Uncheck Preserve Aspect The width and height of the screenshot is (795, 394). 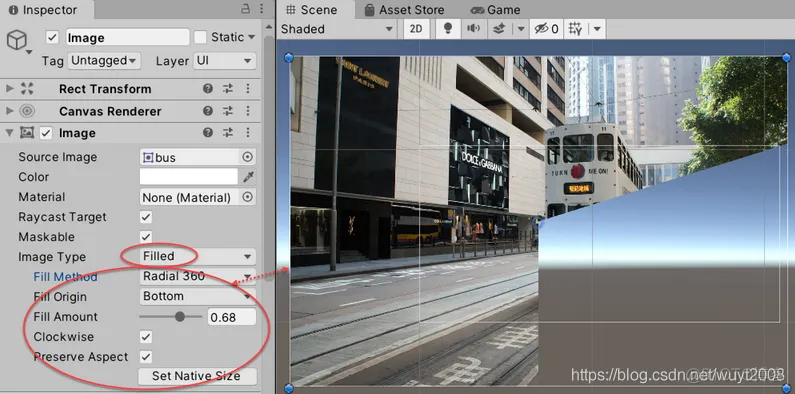coord(146,356)
